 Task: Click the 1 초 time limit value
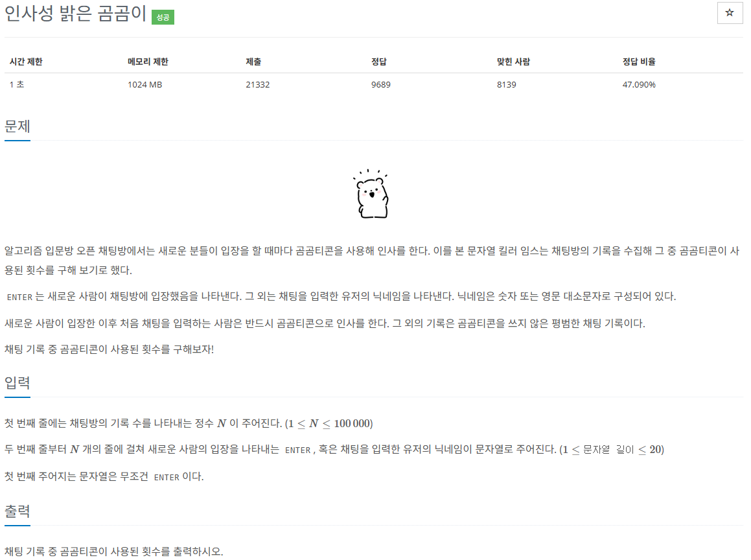[x=17, y=85]
